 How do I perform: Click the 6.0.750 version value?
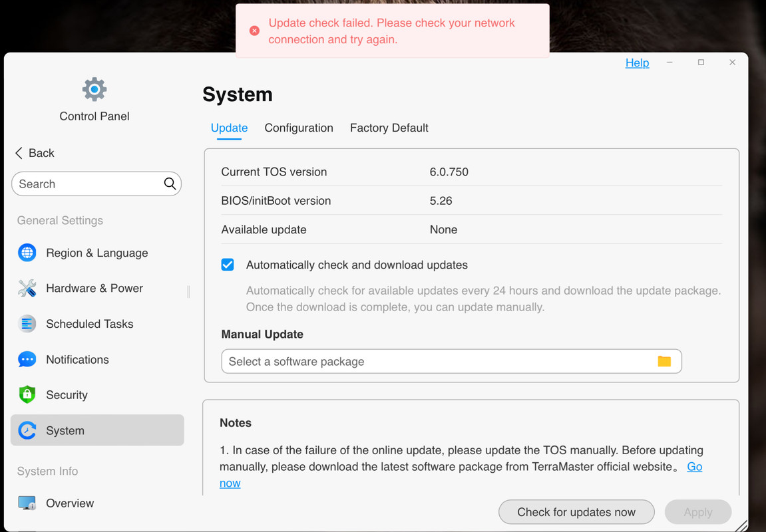449,172
